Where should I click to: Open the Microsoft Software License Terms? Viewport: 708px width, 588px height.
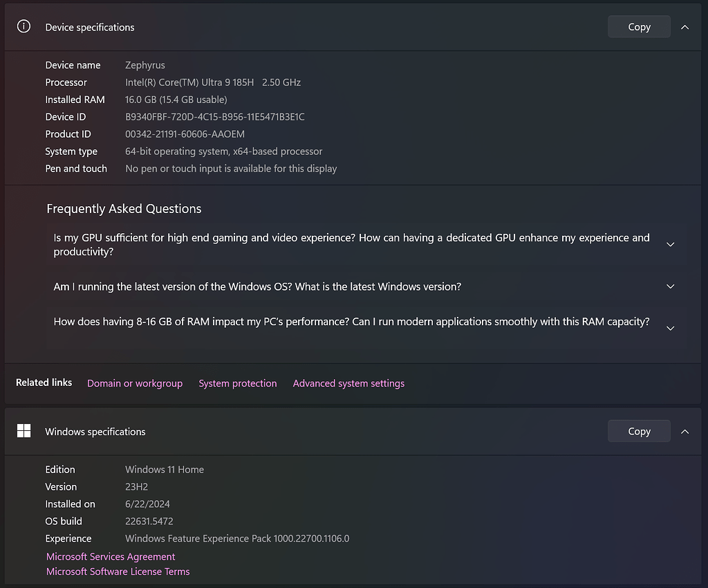tap(118, 571)
